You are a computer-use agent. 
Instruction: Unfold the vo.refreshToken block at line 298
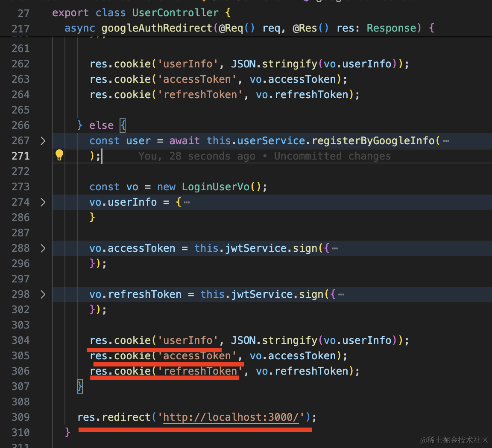click(43, 294)
